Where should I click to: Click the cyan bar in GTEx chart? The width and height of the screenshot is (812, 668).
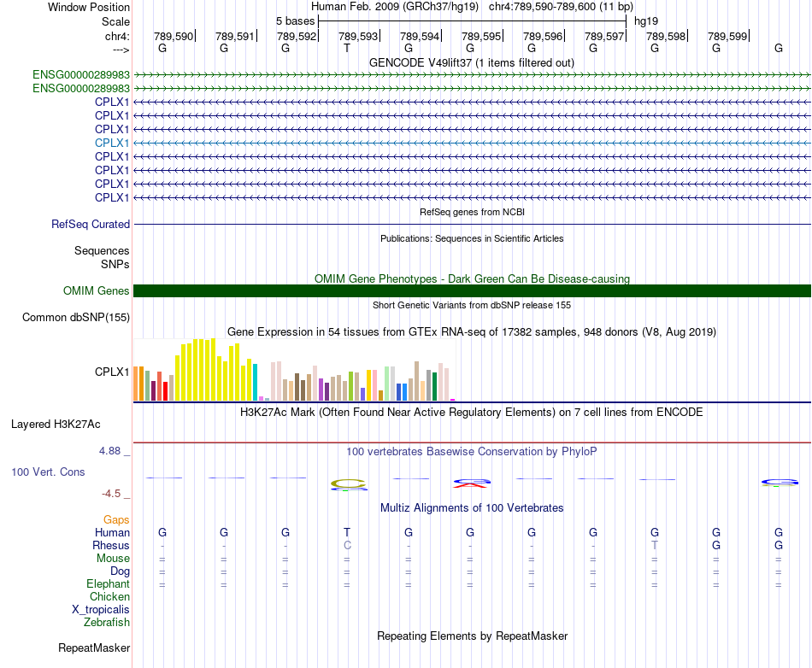tap(255, 383)
